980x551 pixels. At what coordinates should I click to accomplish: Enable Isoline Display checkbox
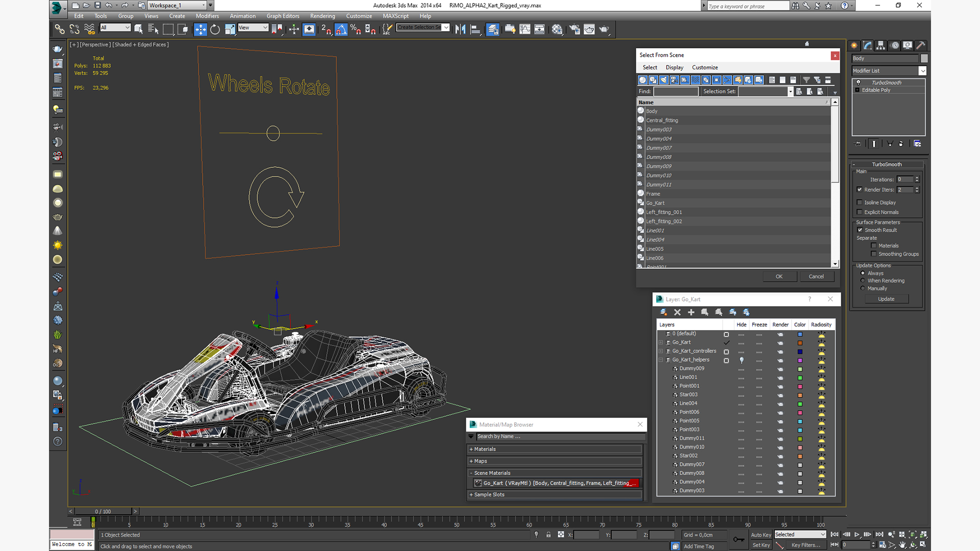click(x=860, y=203)
